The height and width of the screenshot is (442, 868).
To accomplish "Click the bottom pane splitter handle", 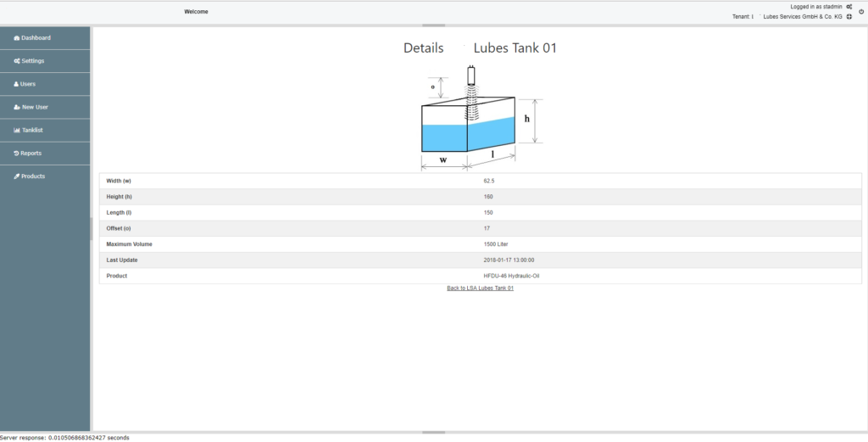I will [x=433, y=433].
